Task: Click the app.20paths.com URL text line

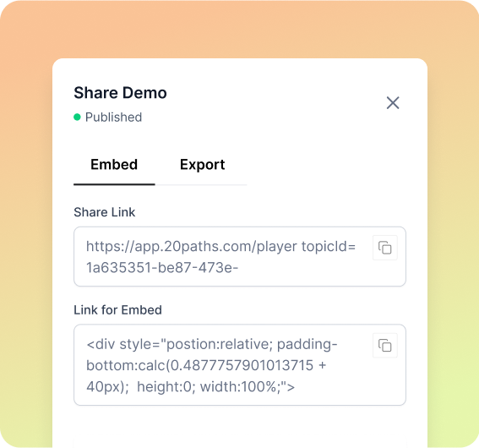Action: 220,246
